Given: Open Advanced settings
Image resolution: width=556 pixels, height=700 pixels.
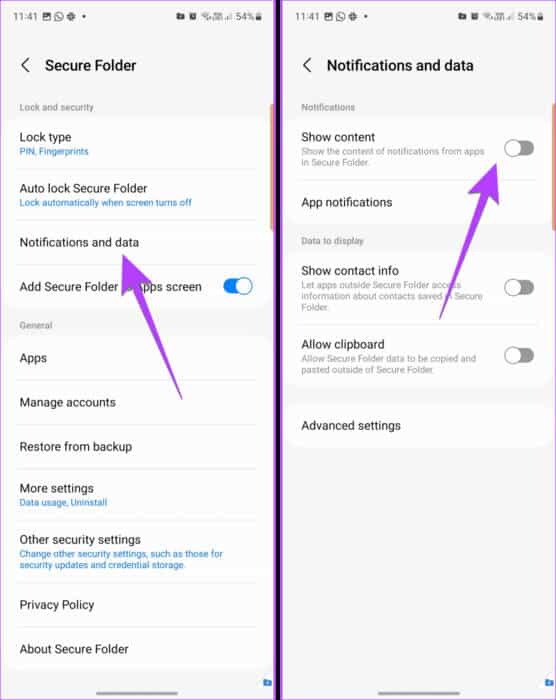Looking at the screenshot, I should pos(418,425).
